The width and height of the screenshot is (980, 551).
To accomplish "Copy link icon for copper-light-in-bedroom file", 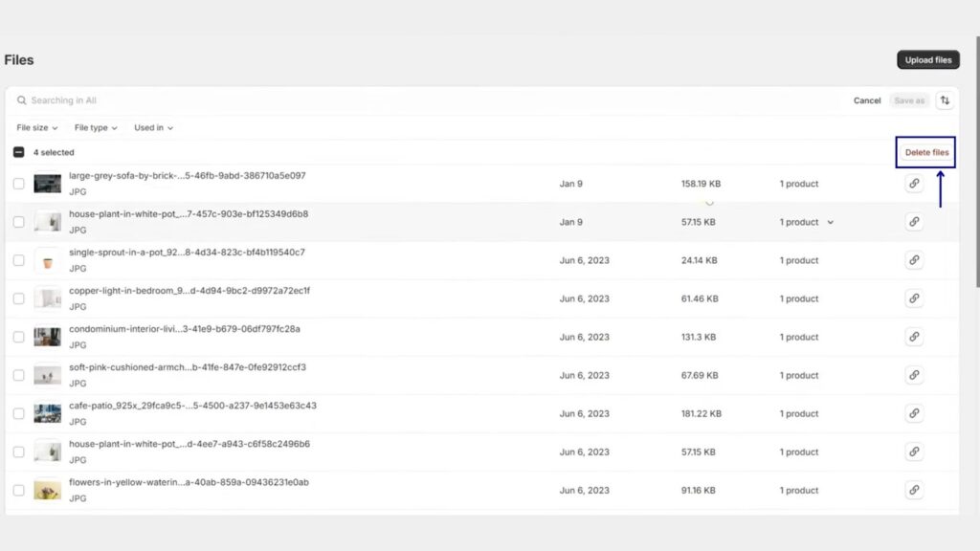I will click(914, 298).
